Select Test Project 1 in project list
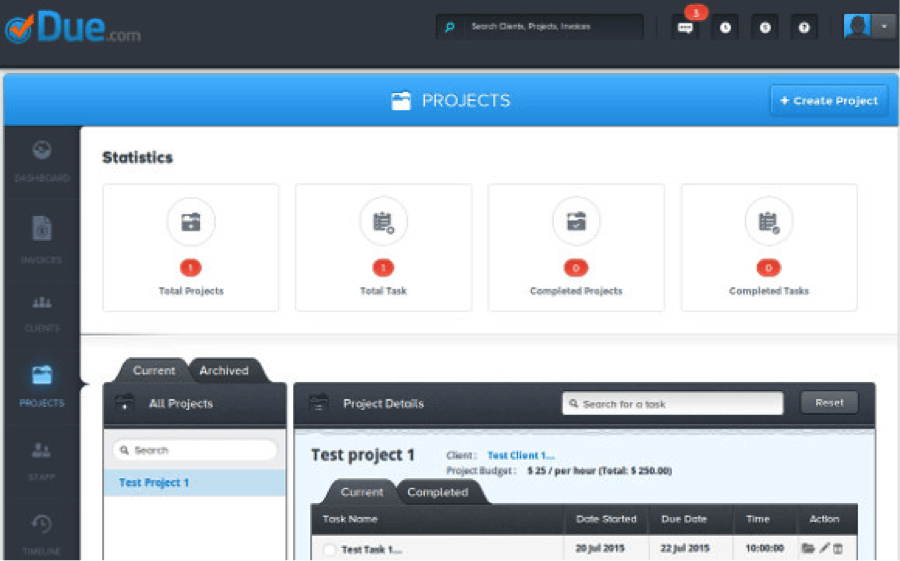 (154, 483)
